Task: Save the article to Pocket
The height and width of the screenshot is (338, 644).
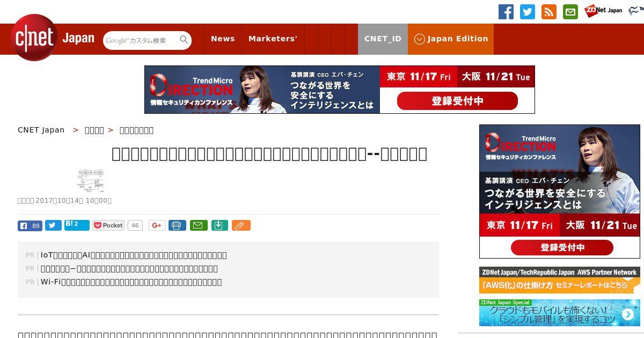Action: pos(108,225)
